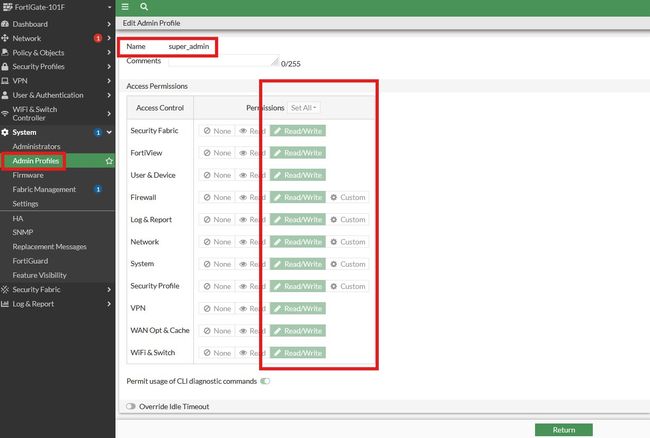The height and width of the screenshot is (438, 650).
Task: Click the Comments text field
Action: coord(223,61)
